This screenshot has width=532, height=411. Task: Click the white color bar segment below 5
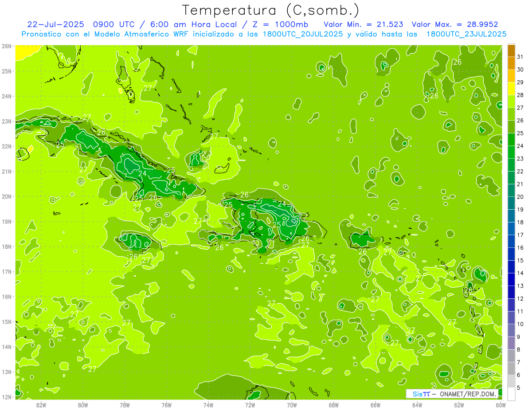(511, 394)
